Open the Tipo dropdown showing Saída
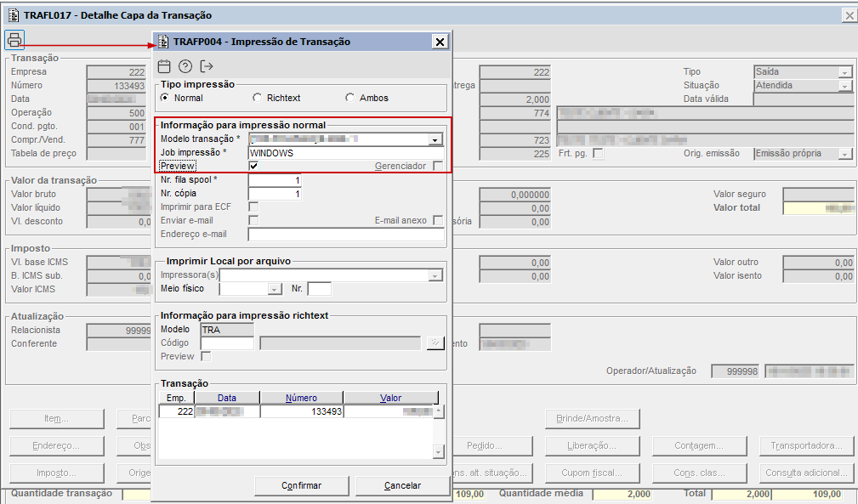 click(845, 72)
